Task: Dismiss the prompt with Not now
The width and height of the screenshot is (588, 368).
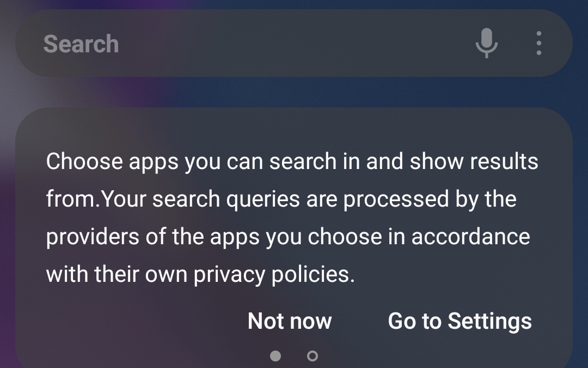Action: click(290, 321)
